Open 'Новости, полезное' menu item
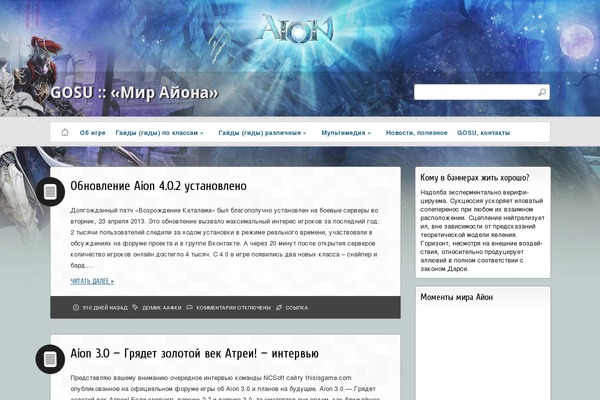This screenshot has height=400, width=600. (x=416, y=133)
